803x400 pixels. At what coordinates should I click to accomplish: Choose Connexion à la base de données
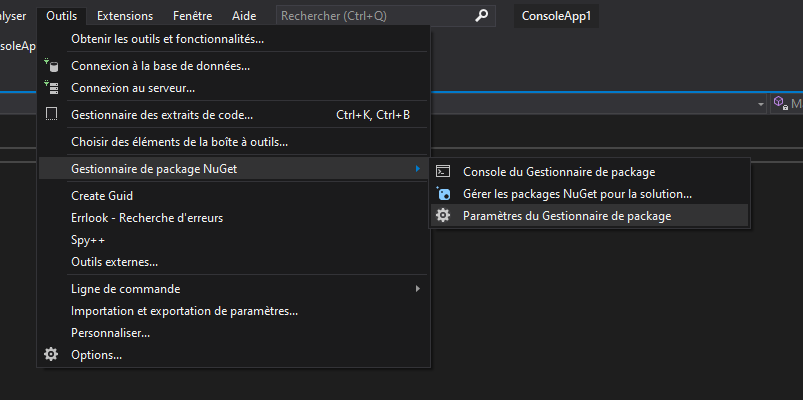pos(233,66)
